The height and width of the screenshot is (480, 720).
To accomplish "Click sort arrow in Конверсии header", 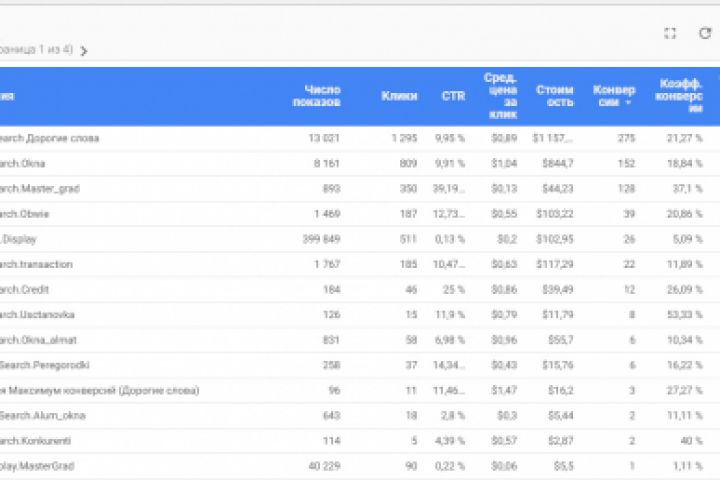I will click(x=628, y=102).
